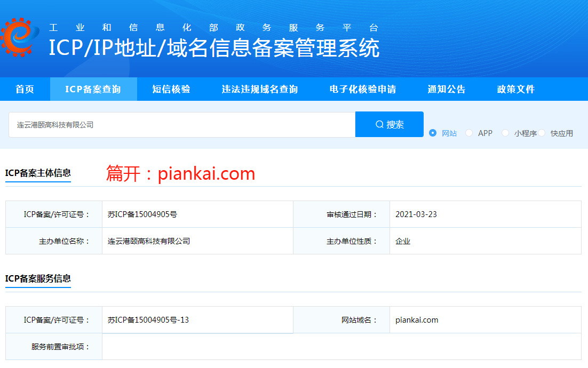Switch to the ICP备案查询 tab

pyautogui.click(x=93, y=89)
